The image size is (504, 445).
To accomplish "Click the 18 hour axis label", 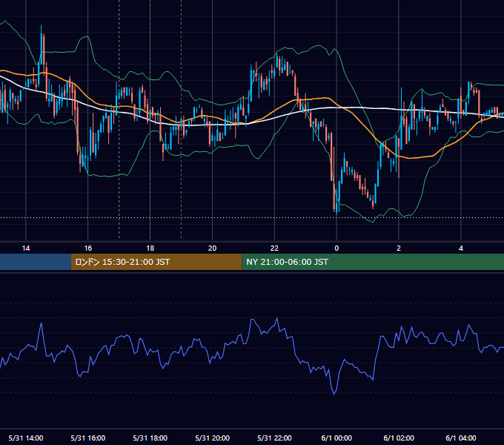I will (150, 248).
